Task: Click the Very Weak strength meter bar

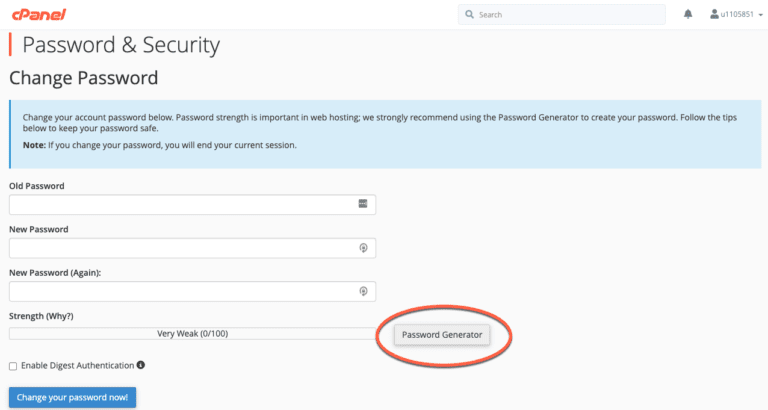Action: pos(192,334)
